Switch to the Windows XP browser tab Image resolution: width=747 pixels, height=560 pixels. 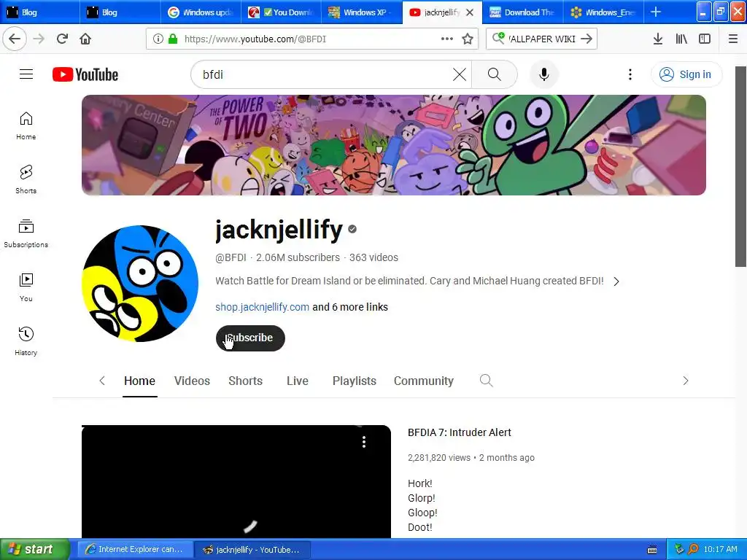coord(361,12)
